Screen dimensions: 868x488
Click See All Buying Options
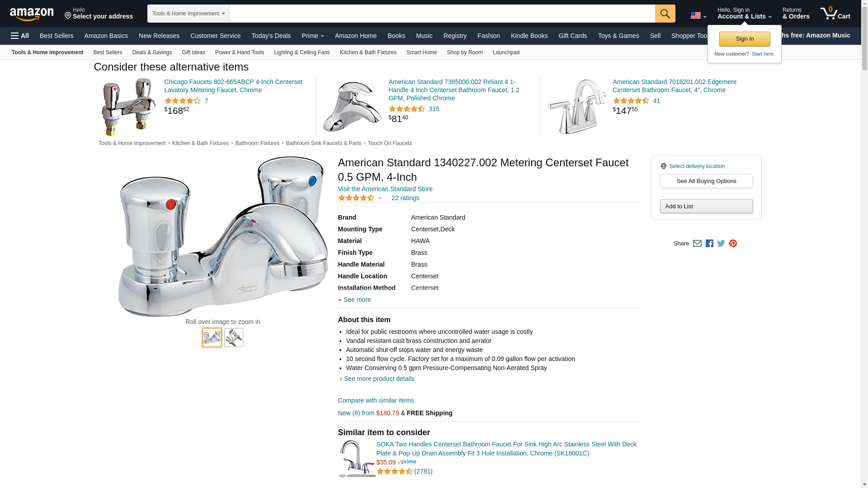pos(706,181)
